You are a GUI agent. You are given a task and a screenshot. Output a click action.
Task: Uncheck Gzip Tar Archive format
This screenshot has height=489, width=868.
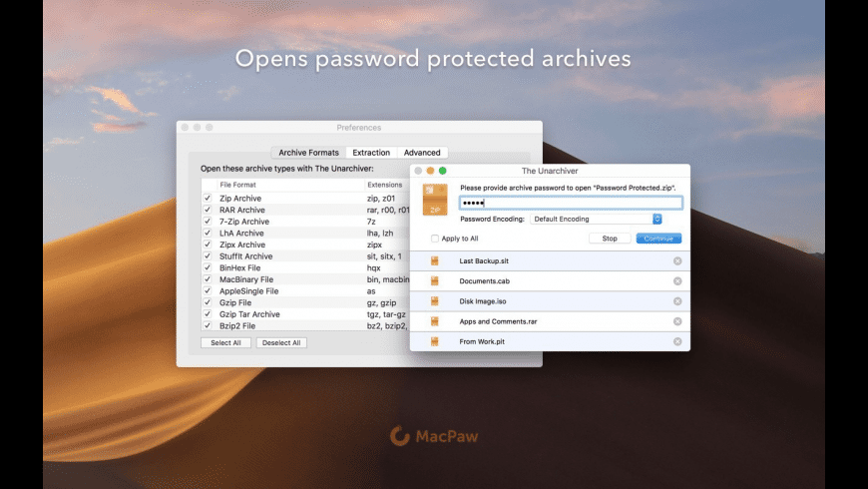208,314
